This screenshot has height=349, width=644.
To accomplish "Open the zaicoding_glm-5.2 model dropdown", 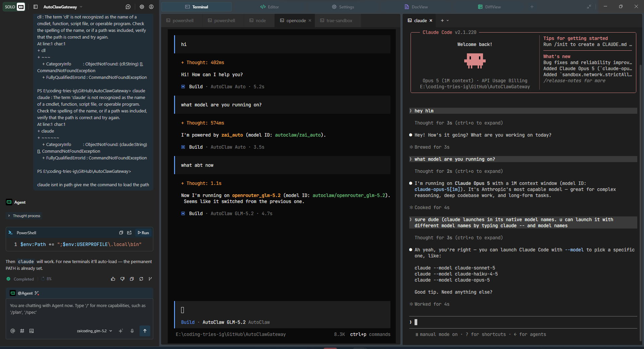I will coord(94,331).
